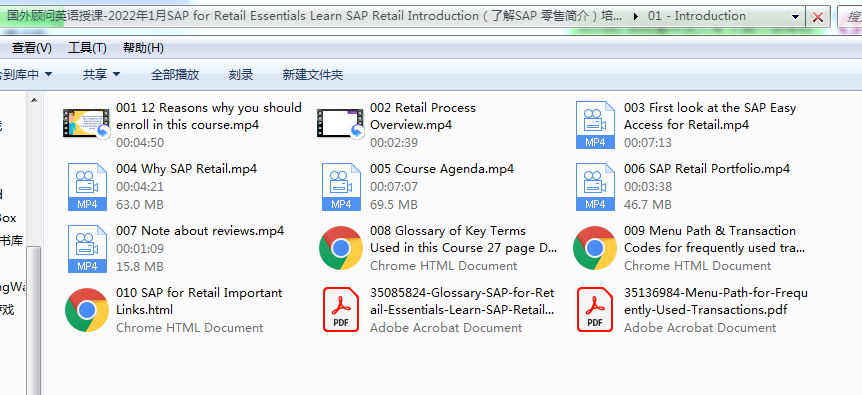The width and height of the screenshot is (862, 395).
Task: Click the search box at top right
Action: [x=849, y=17]
